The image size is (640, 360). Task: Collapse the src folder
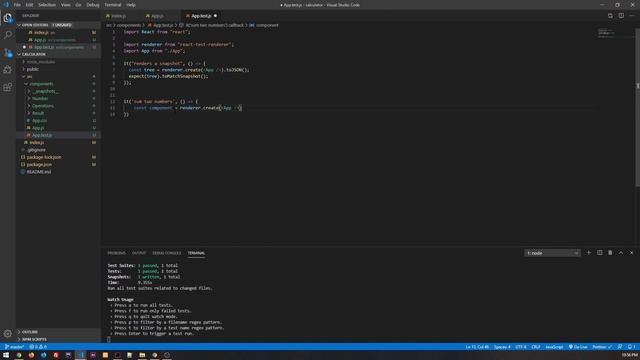point(58,76)
